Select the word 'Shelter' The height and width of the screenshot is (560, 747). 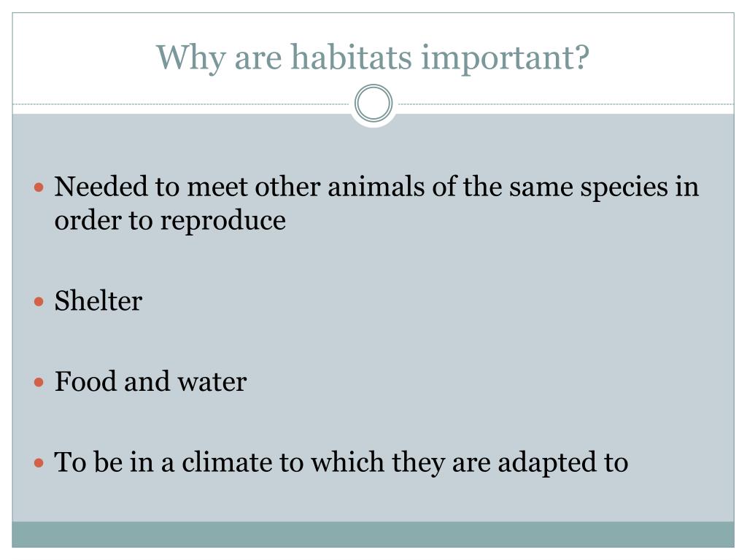pyautogui.click(x=98, y=301)
